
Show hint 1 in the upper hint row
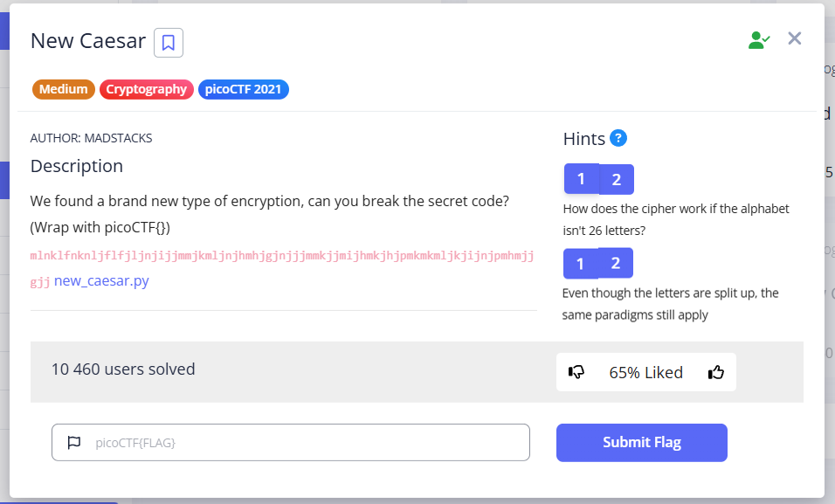coord(581,180)
